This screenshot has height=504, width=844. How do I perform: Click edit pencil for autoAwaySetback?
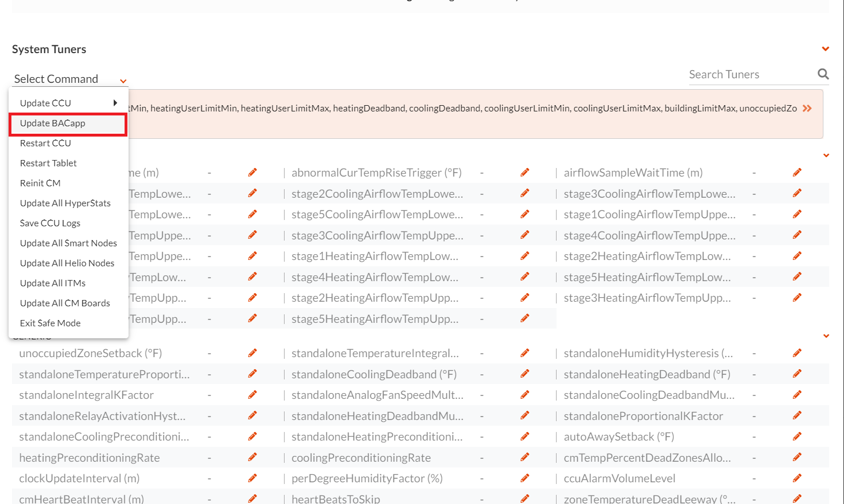(x=797, y=437)
